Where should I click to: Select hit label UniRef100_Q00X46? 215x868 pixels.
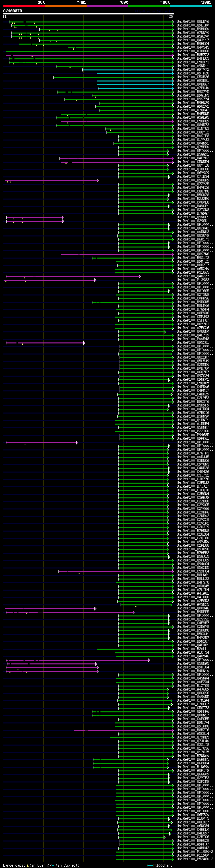click(x=193, y=608)
